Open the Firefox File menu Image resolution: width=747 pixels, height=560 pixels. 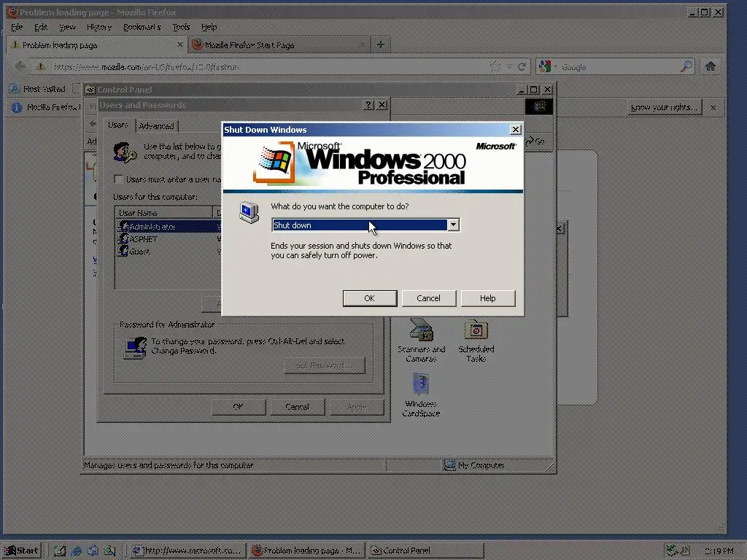click(x=17, y=27)
